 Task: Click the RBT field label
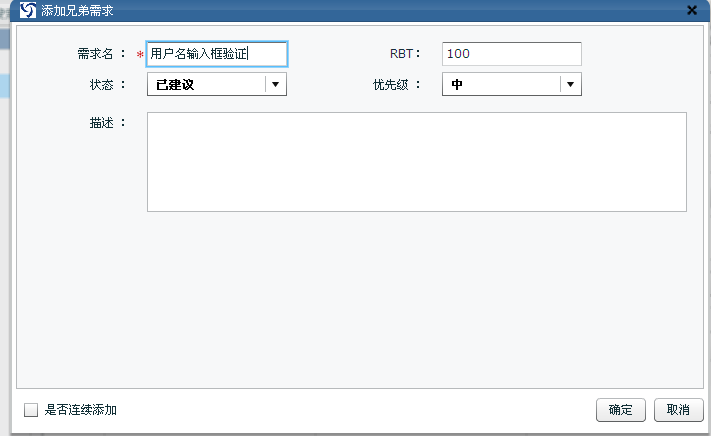click(405, 54)
